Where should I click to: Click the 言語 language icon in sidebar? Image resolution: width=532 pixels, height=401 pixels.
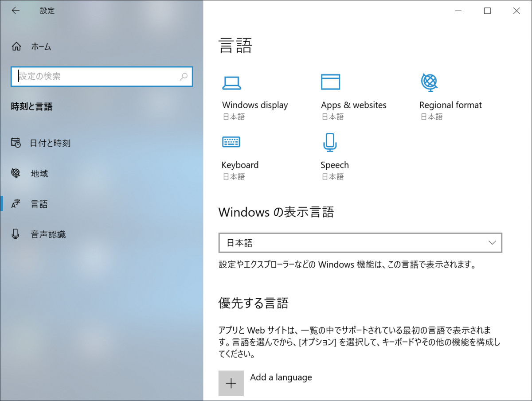coord(16,204)
